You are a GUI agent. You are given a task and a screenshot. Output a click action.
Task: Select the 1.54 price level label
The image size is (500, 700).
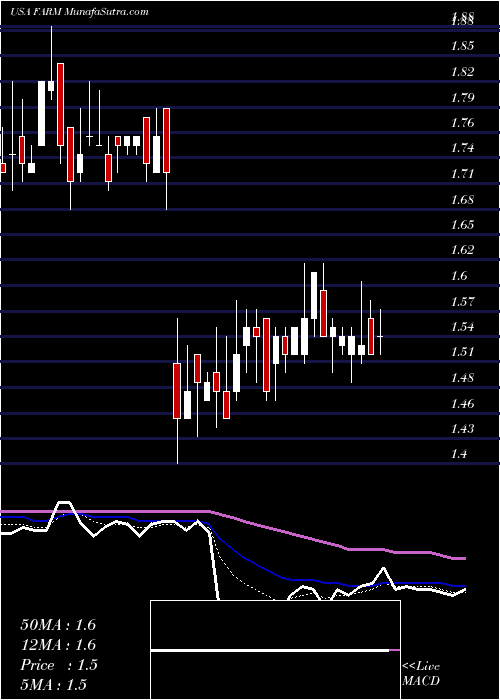[x=462, y=327]
